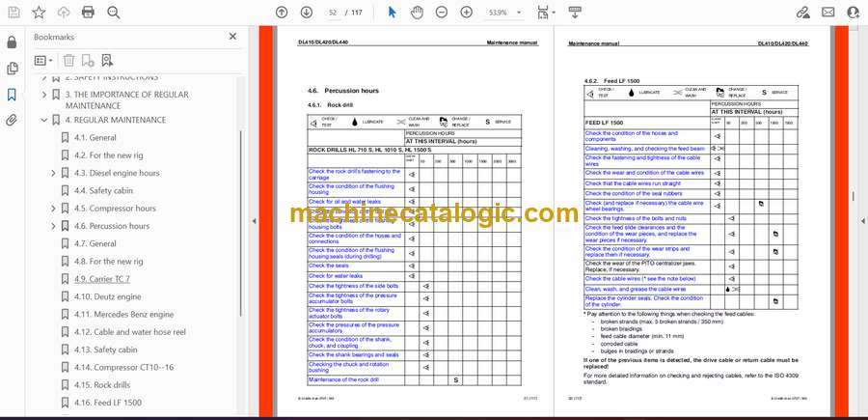Open bookmark 4.12. Cable and water hose reel
Viewport: 868px width, 420px height.
pyautogui.click(x=130, y=332)
